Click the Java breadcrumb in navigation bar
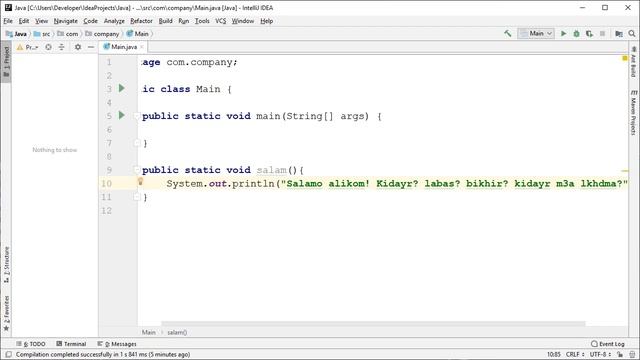Image resolution: width=640 pixels, height=360 pixels. (x=17, y=34)
